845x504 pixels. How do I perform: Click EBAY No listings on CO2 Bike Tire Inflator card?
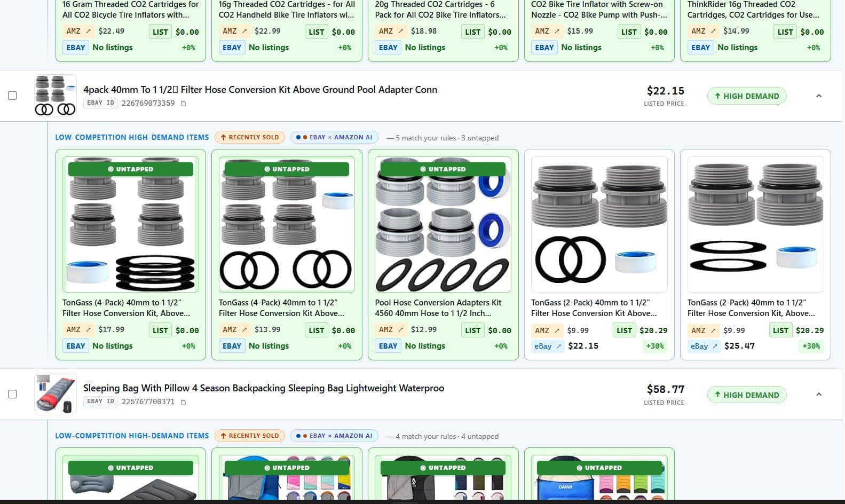[x=567, y=48]
